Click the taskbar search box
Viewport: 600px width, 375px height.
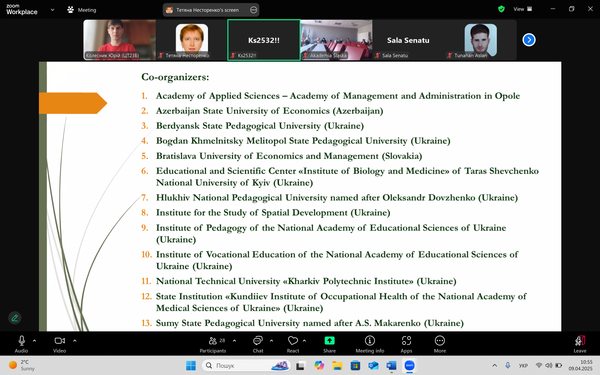tap(245, 365)
